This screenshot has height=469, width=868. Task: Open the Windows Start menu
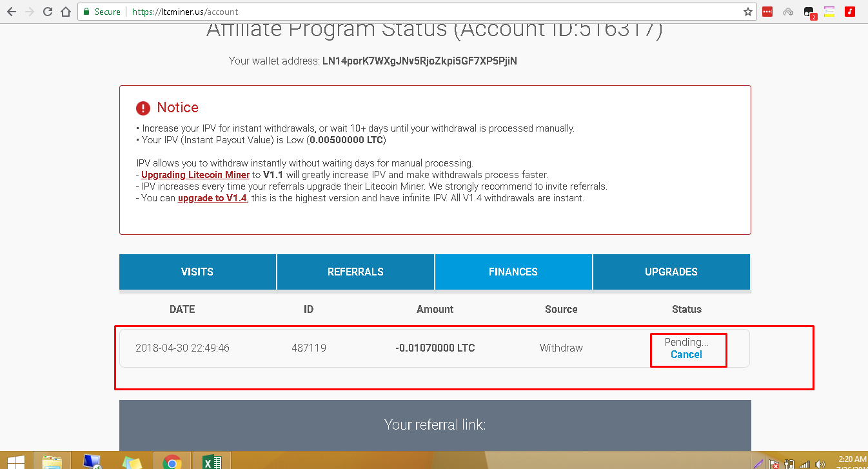[15, 461]
